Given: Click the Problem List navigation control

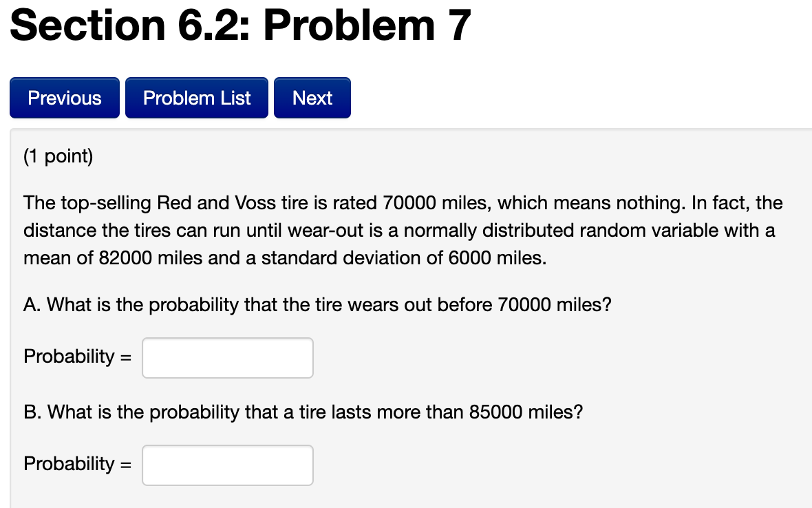Looking at the screenshot, I should [x=196, y=98].
